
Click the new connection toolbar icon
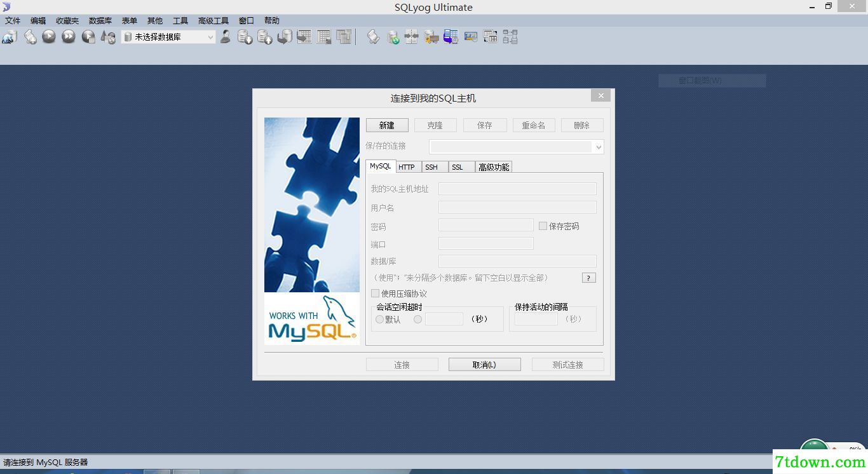click(x=9, y=37)
